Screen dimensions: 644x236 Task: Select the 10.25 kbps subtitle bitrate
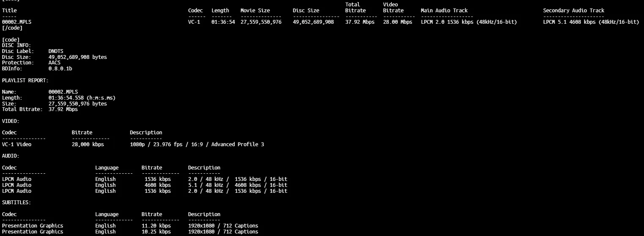(x=156, y=232)
